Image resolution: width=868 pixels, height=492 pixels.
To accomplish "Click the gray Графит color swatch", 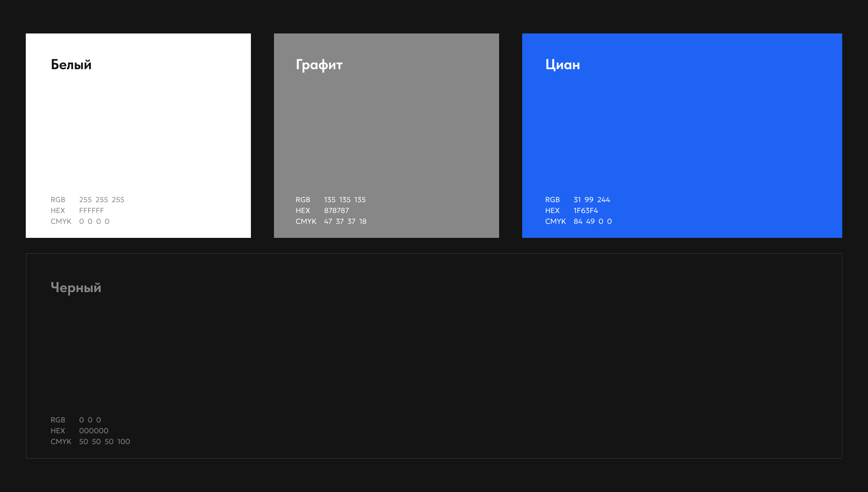I will (386, 131).
